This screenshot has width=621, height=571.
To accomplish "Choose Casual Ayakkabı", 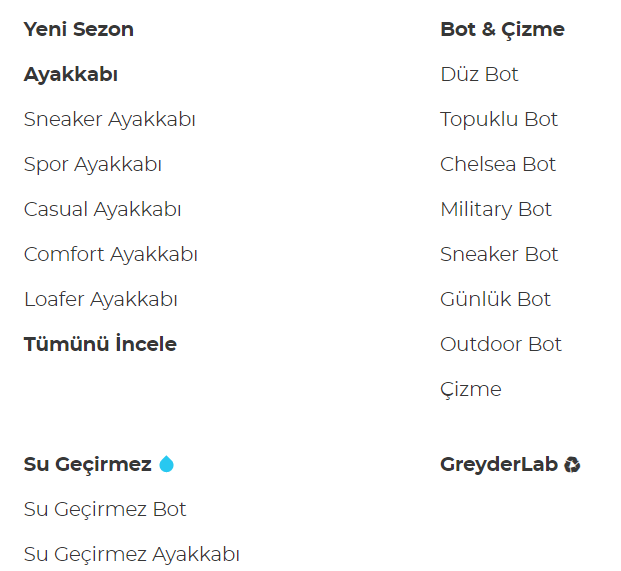I will 102,209.
